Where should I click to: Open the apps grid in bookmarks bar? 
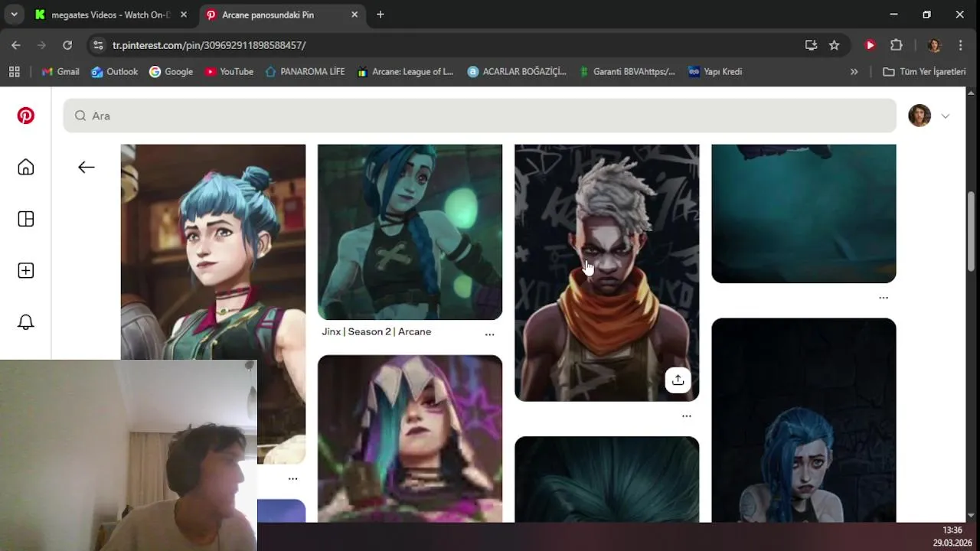click(x=14, y=71)
